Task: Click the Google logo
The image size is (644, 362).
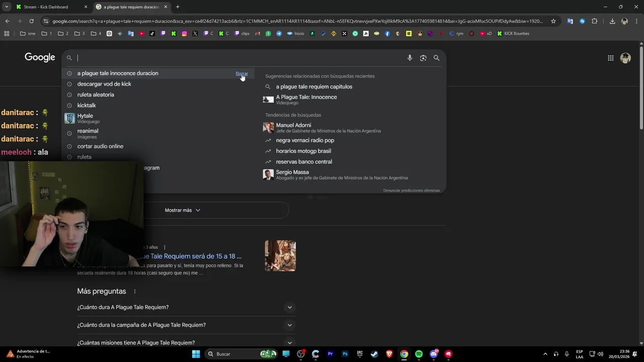Action: point(40,57)
